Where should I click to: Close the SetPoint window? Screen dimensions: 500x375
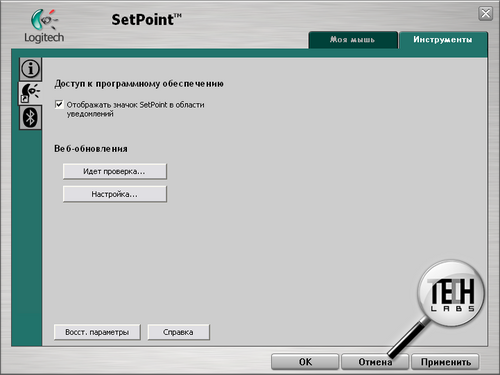click(x=486, y=14)
